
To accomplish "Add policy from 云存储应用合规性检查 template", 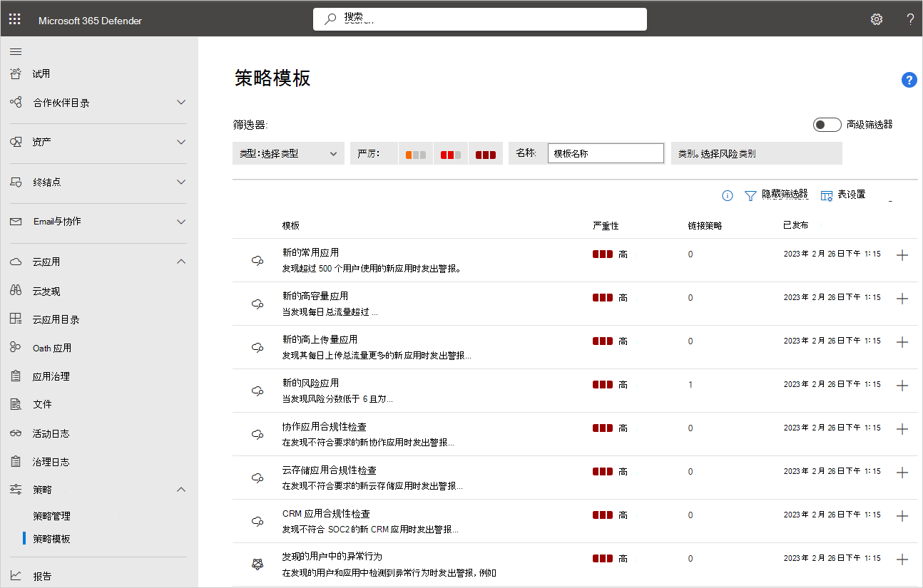I will pyautogui.click(x=902, y=472).
